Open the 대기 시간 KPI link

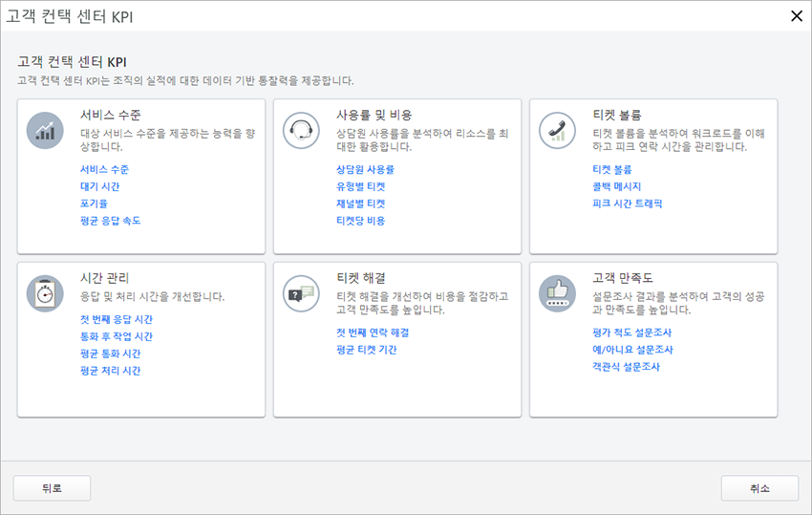(x=99, y=186)
